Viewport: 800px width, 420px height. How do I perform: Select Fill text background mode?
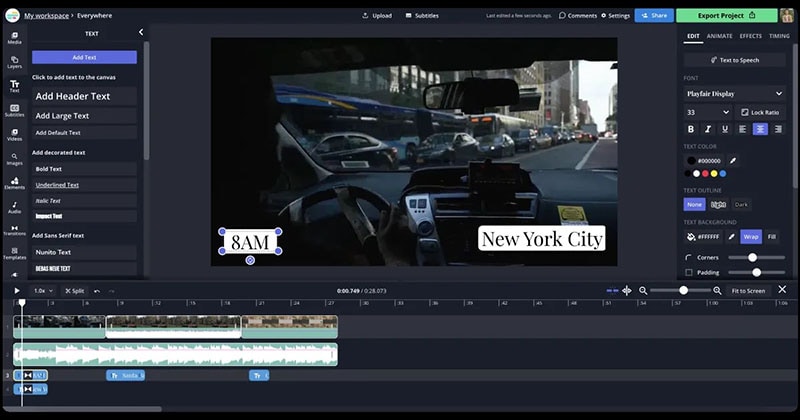[x=772, y=237]
